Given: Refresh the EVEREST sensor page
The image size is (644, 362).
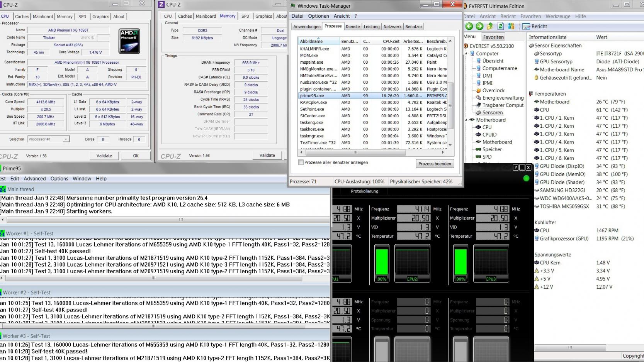Looking at the screenshot, I should [x=501, y=26].
